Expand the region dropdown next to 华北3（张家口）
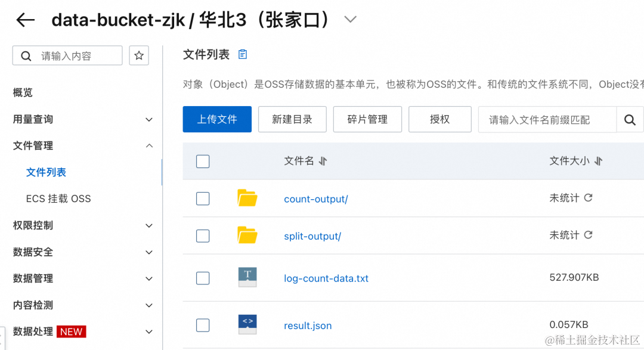Image resolution: width=644 pixels, height=350 pixels. 350,19
